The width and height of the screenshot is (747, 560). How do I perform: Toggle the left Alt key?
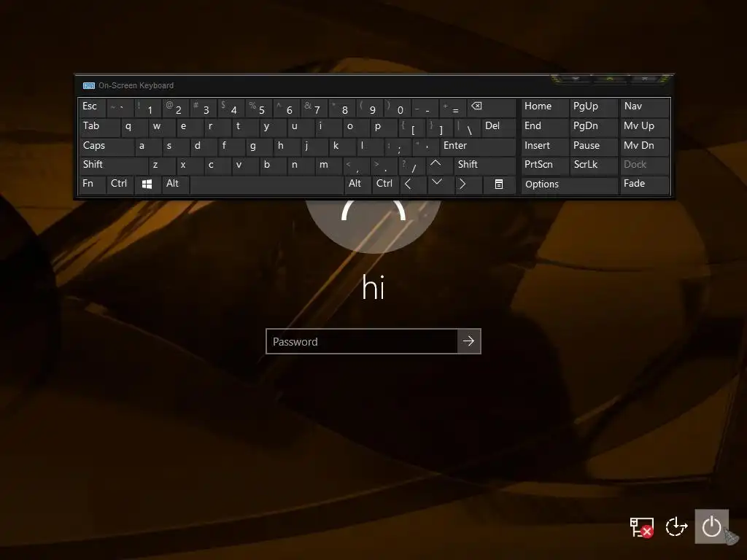click(x=175, y=184)
